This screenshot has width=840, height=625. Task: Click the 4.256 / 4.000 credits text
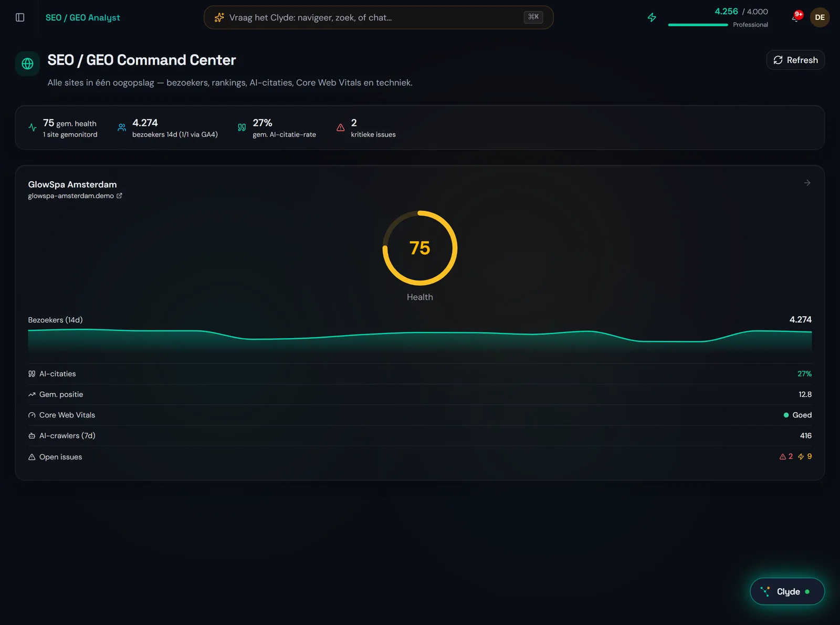click(x=741, y=12)
